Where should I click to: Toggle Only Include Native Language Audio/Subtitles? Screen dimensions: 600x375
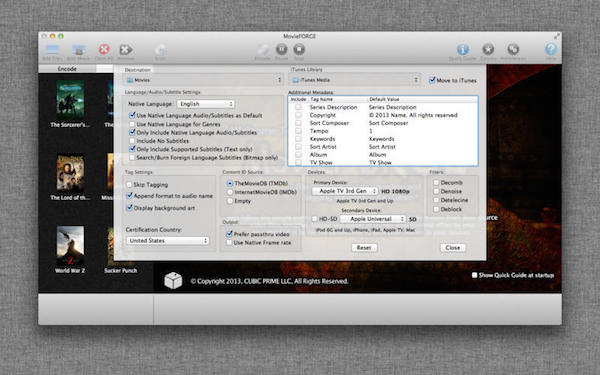[x=132, y=132]
